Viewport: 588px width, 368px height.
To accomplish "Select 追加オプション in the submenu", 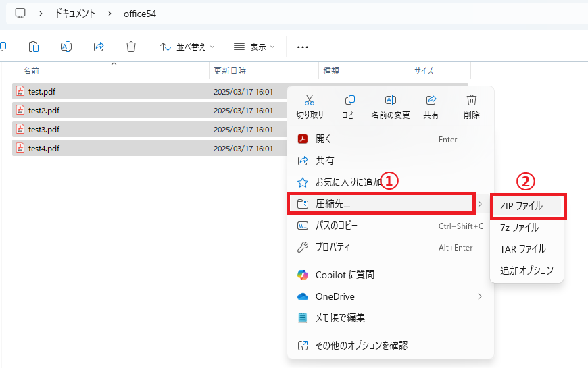I will [x=526, y=271].
